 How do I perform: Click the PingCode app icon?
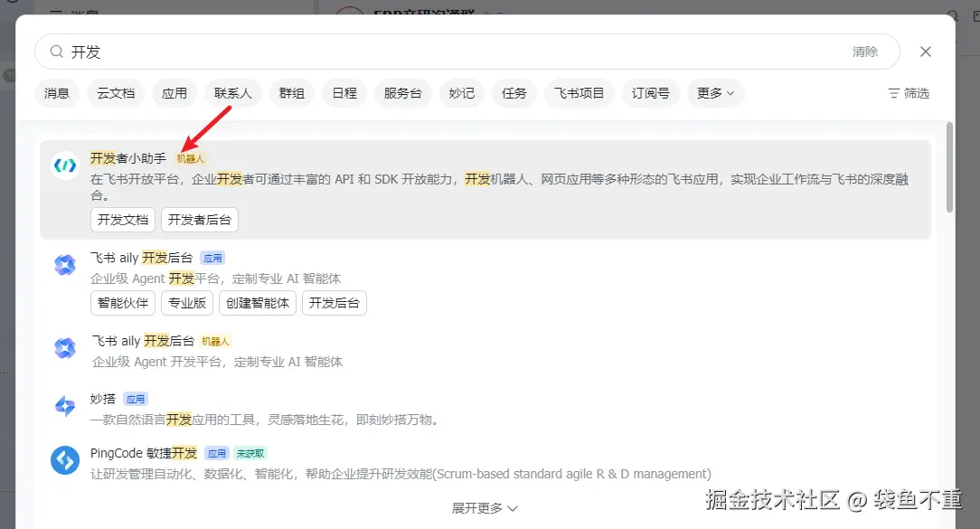[65, 461]
